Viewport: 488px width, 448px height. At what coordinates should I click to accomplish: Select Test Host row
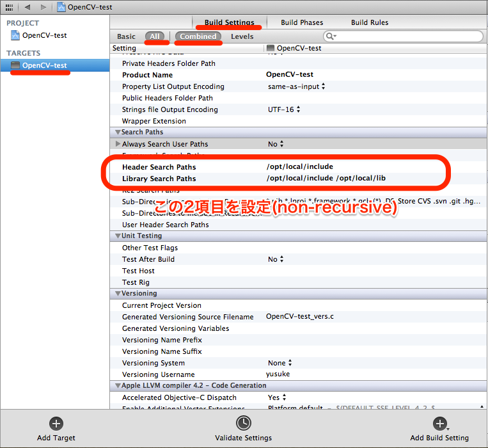[298, 271]
